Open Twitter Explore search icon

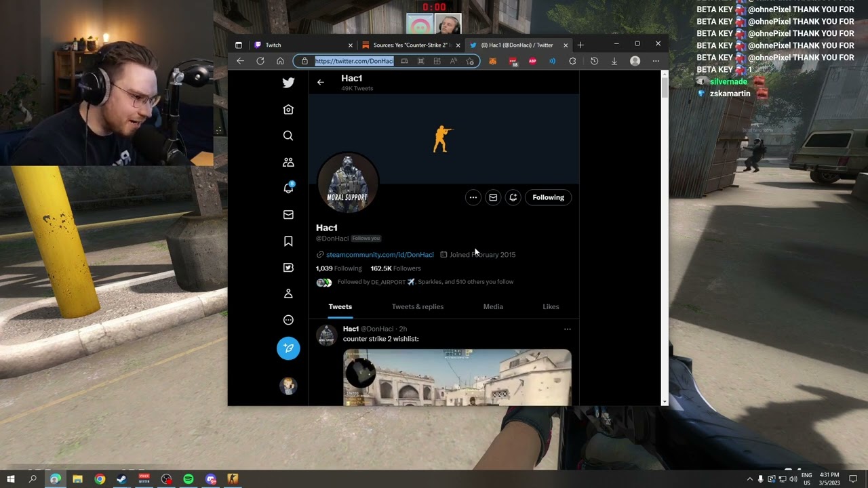tap(288, 136)
